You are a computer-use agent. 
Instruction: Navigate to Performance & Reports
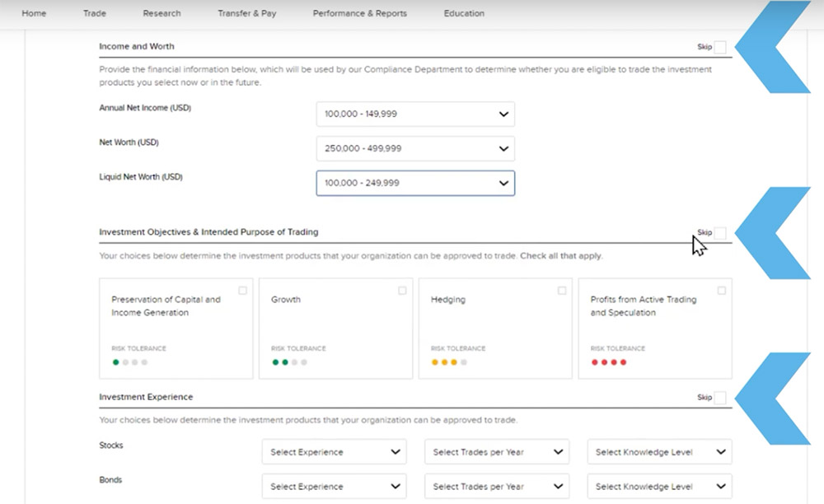point(359,13)
